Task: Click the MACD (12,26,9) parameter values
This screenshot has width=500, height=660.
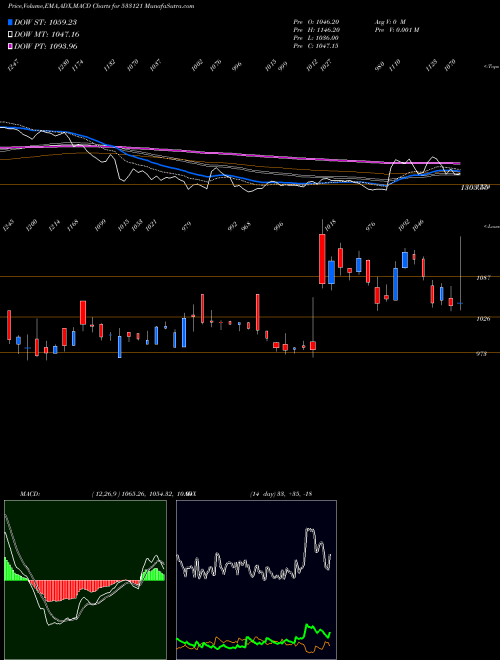Action: pos(141,494)
